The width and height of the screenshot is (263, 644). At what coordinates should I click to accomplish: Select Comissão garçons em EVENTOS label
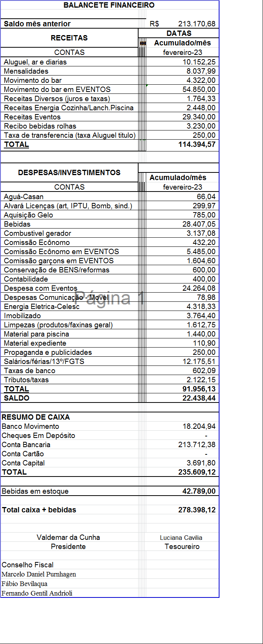click(x=59, y=261)
